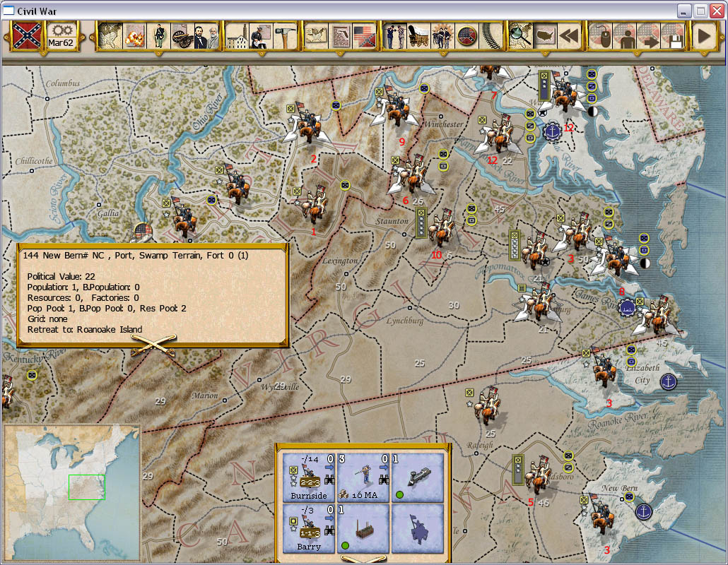The height and width of the screenshot is (565, 728).
Task: Click the greyed cavalry flag bearer card
Action: point(418,528)
